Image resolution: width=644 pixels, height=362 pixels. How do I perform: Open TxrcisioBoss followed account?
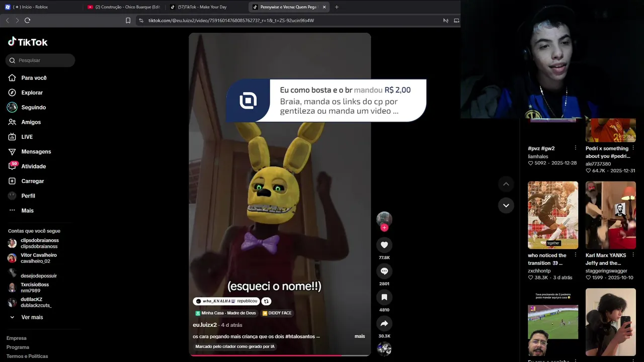tap(34, 288)
